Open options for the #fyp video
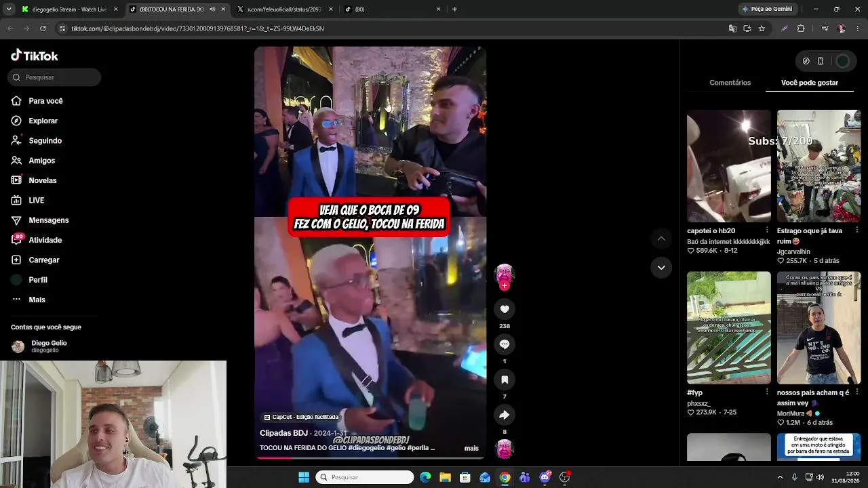The width and height of the screenshot is (868, 488). coord(767,392)
